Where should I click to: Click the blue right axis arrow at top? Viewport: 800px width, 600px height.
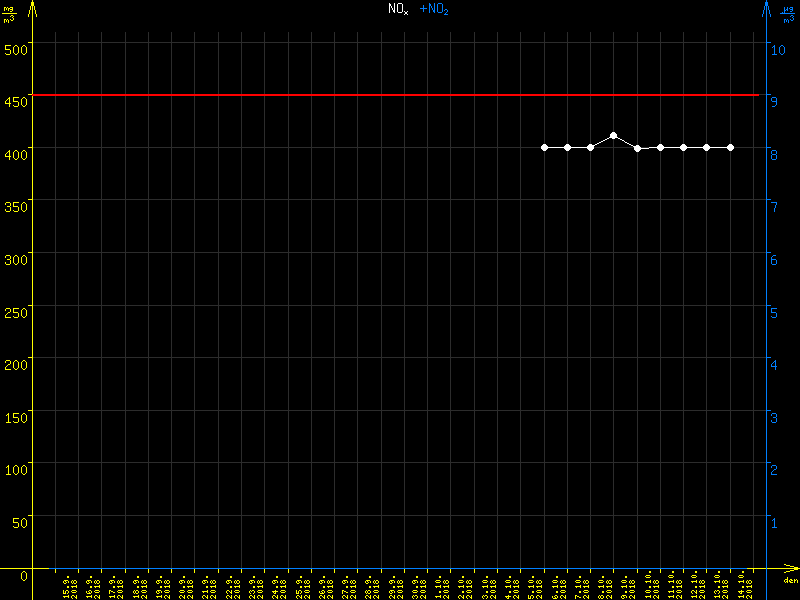click(x=767, y=8)
